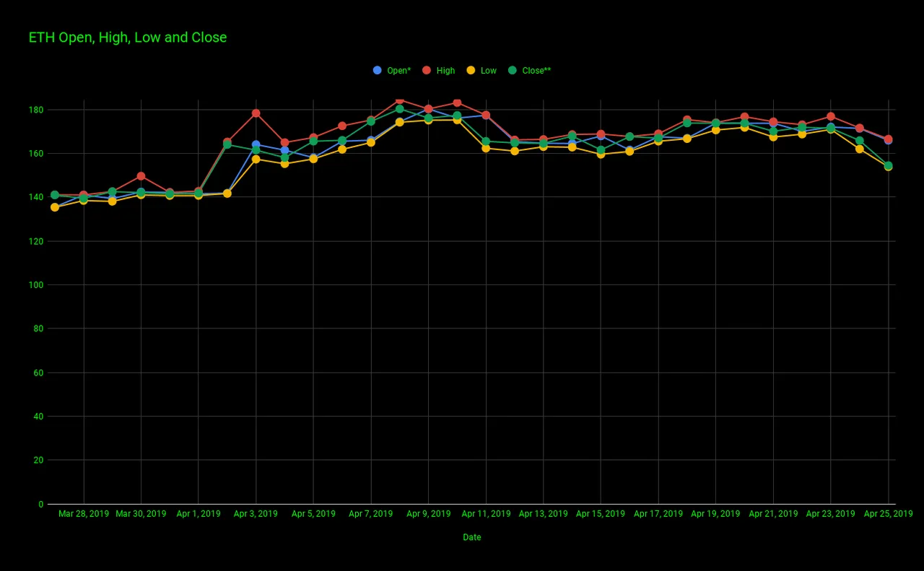Click the 'Apr 11, 2019' axis label
The width and height of the screenshot is (924, 571).
point(486,514)
